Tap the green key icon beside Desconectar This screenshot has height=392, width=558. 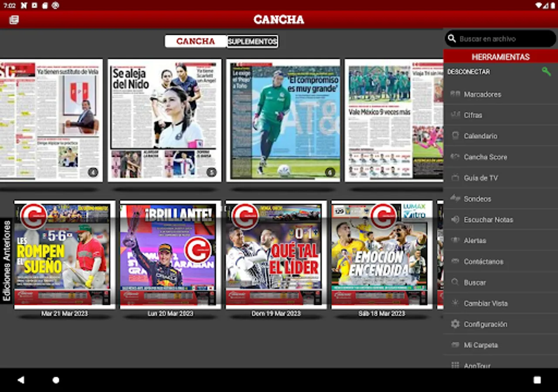[546, 72]
